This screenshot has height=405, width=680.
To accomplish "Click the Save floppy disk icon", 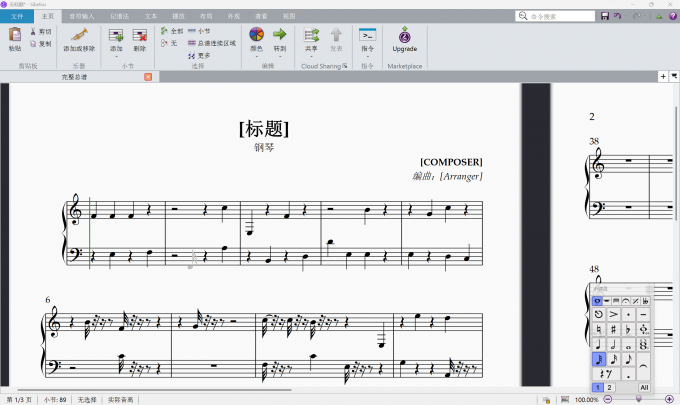I will (x=605, y=16).
